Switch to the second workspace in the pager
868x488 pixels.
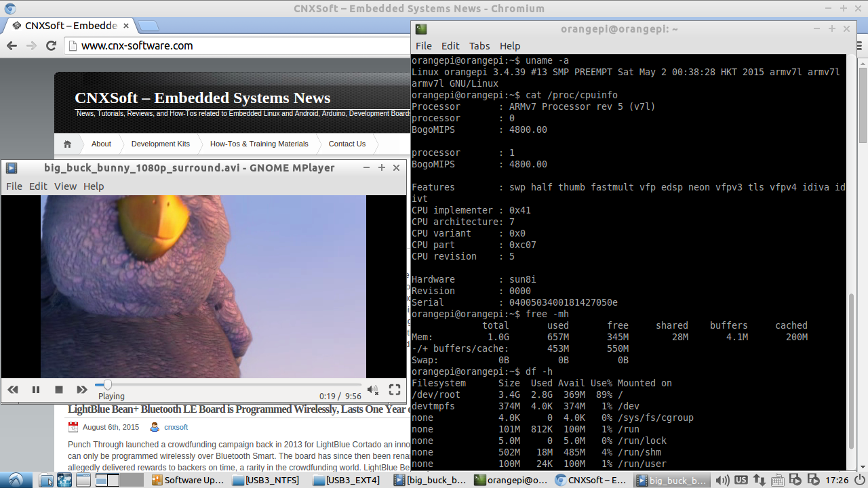coord(132,481)
